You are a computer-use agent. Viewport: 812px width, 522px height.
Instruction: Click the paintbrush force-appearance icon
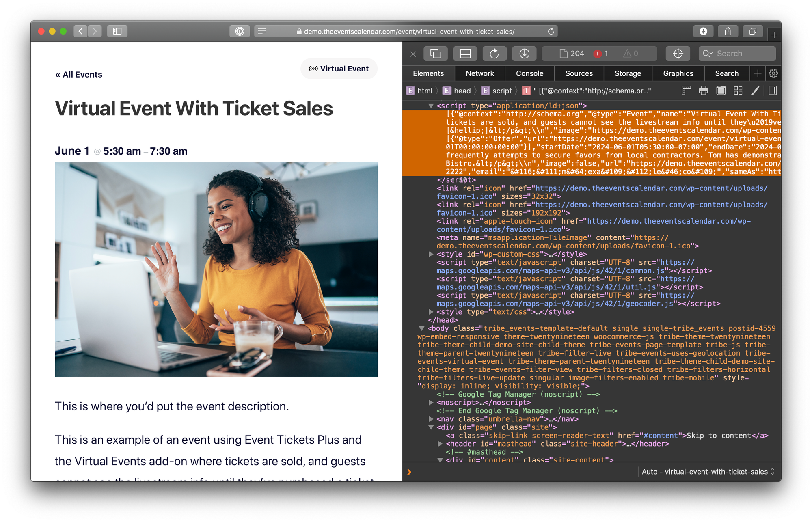tap(755, 91)
